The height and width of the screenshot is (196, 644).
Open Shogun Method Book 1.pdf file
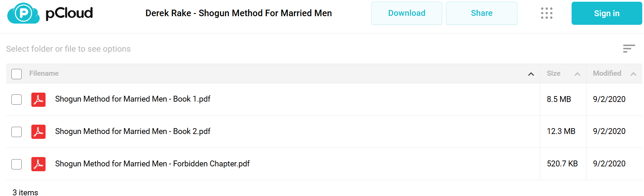[133, 99]
